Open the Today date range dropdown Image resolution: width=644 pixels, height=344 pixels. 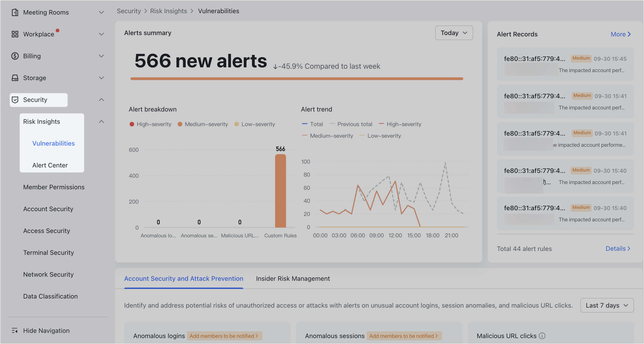pos(454,33)
